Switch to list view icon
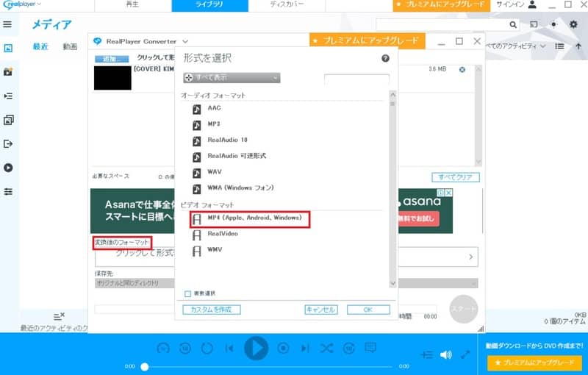 [559, 46]
